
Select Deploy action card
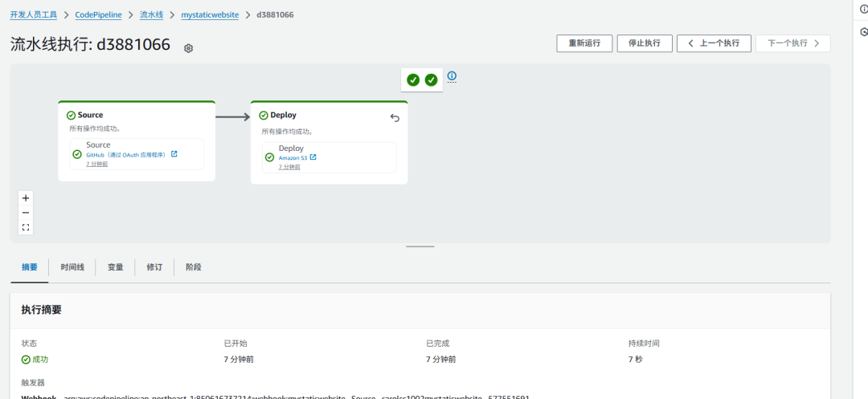(x=330, y=157)
